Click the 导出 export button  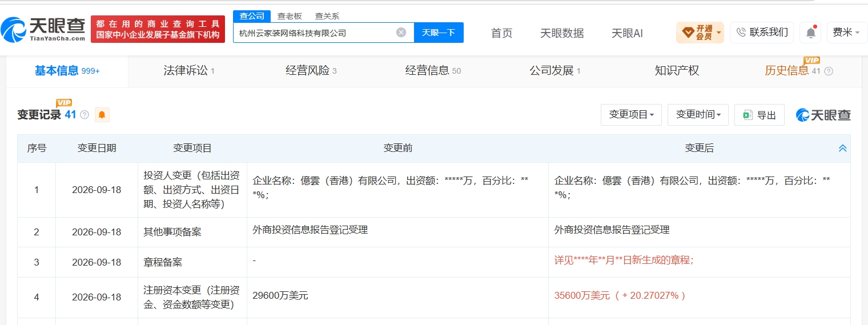(759, 115)
